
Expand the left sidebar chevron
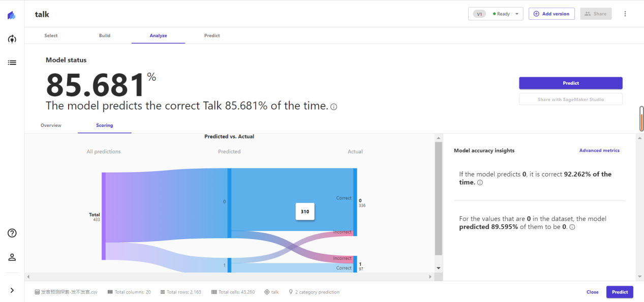coord(12,290)
